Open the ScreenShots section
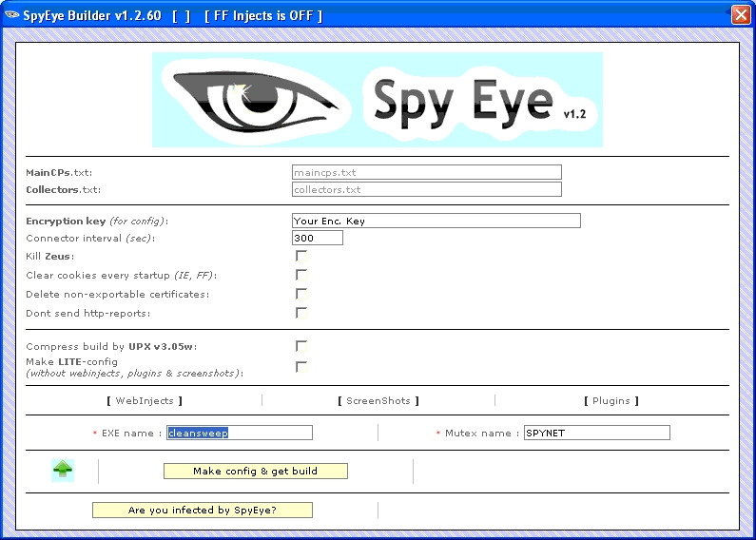 [378, 400]
